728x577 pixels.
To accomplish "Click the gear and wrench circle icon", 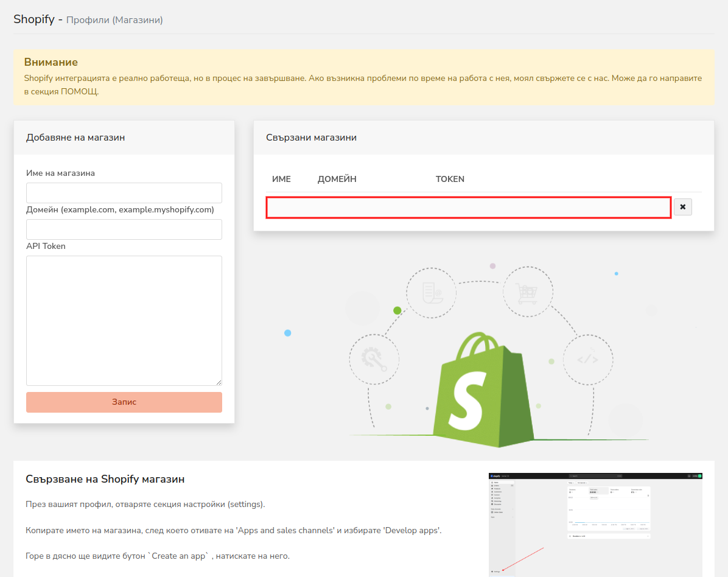I will (x=374, y=359).
